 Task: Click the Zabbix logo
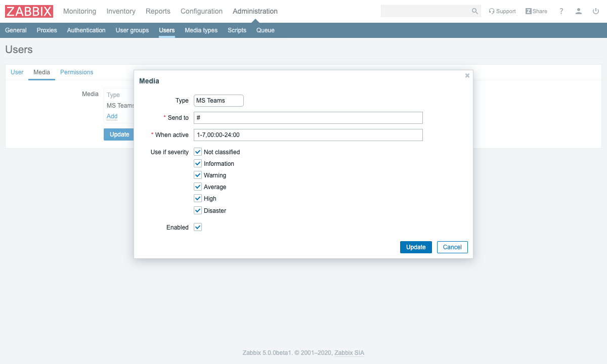click(29, 11)
